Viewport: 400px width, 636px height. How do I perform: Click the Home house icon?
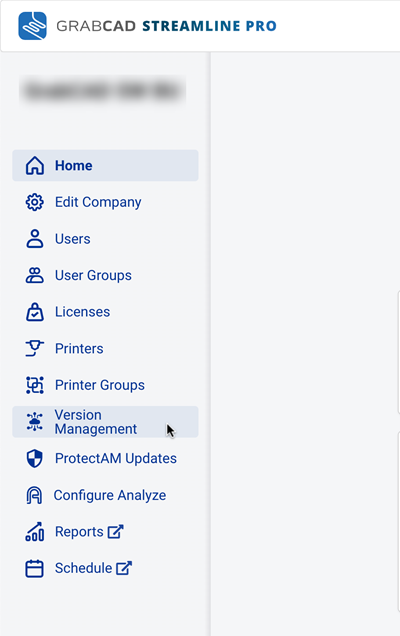click(x=35, y=165)
